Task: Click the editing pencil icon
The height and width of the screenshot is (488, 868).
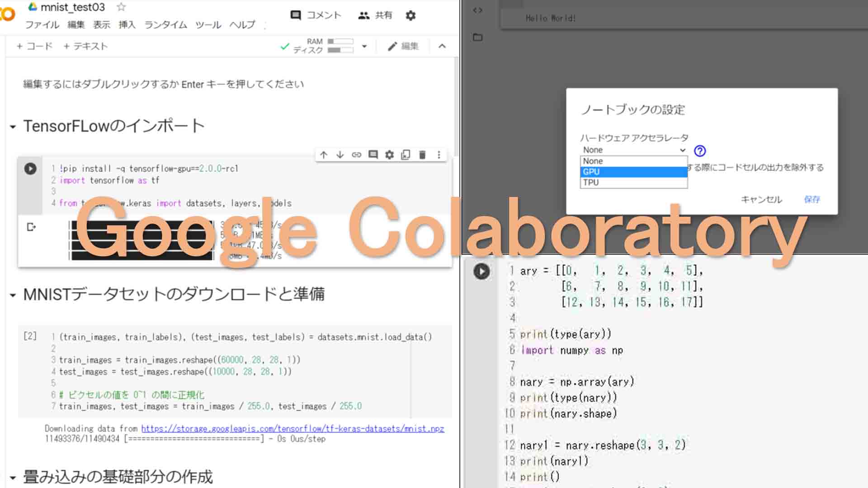Action: click(392, 46)
